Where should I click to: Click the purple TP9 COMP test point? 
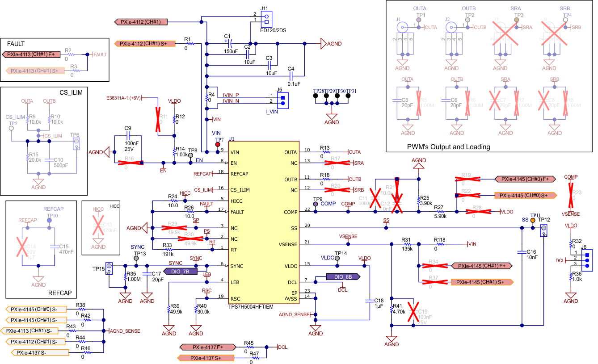(316, 204)
